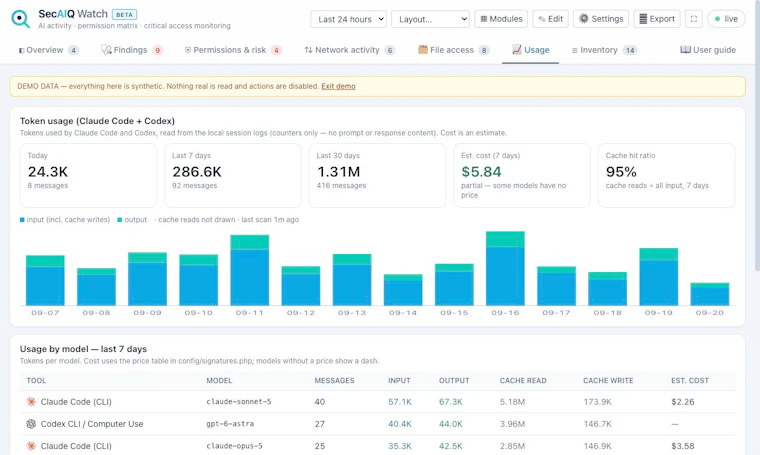Screen dimensions: 760x455
Task: Click the MESSAGES column header
Action: point(334,381)
